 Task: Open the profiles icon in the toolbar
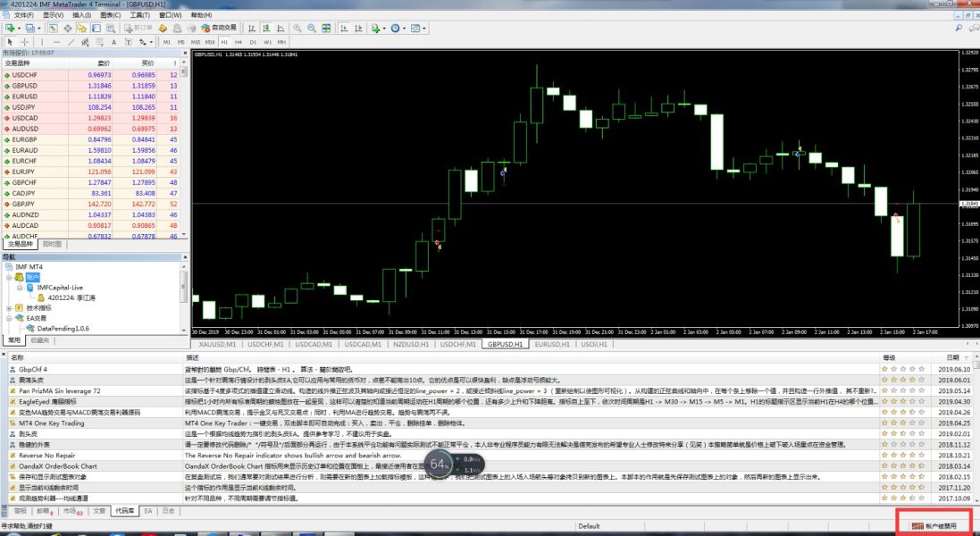30,28
